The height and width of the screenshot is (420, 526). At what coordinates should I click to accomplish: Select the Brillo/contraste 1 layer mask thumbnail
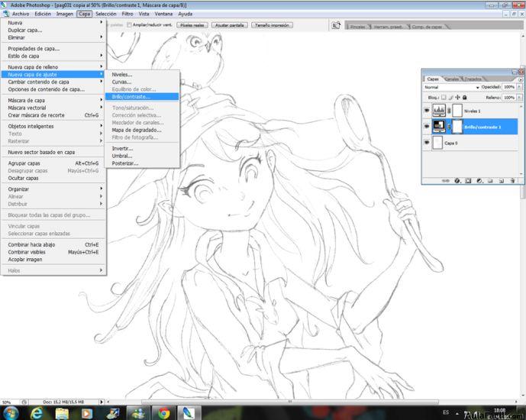pyautogui.click(x=457, y=127)
